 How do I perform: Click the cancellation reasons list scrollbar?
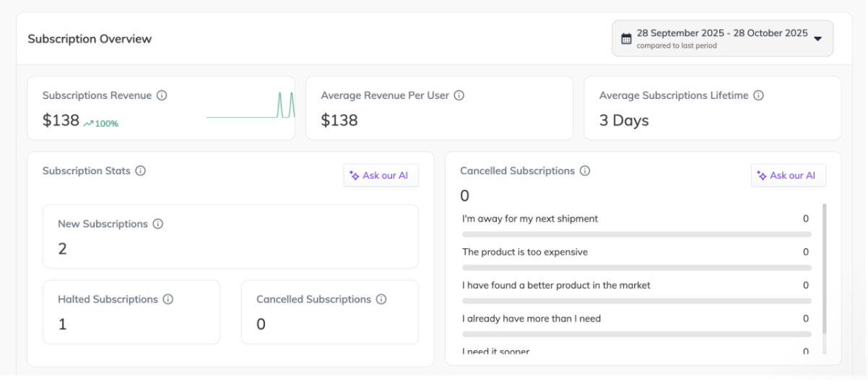825,267
